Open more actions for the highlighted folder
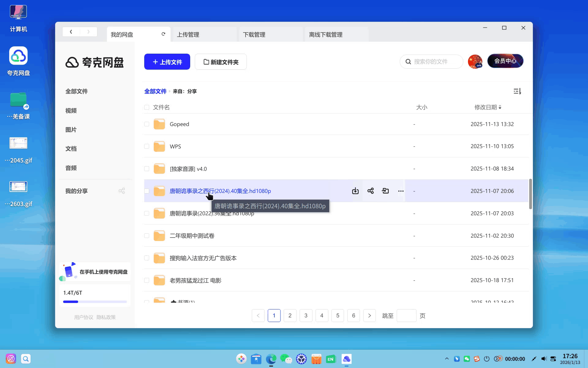Screen dimensions: 588x368 pos(400,191)
